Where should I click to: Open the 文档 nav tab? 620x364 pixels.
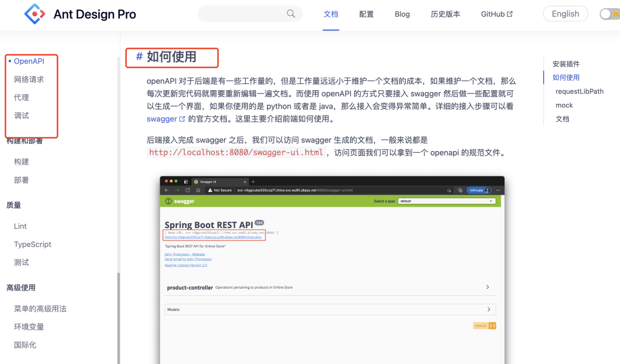coord(331,14)
